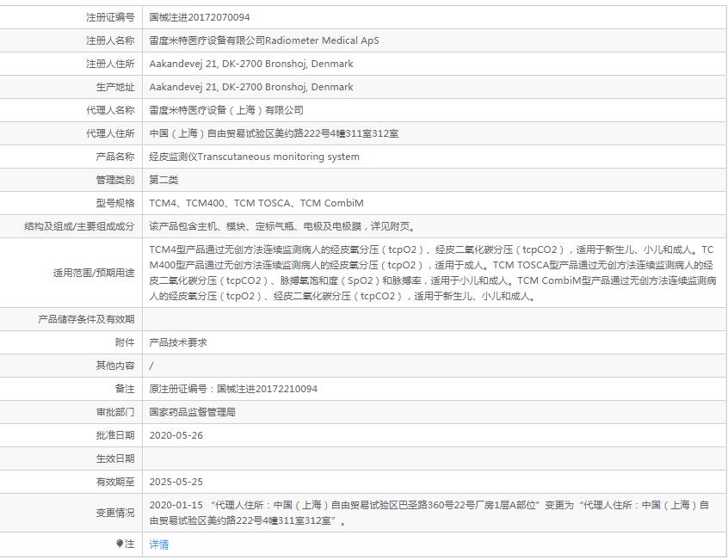Click the slash value in 其他内容 row
This screenshot has height=560, width=728.
(x=151, y=366)
